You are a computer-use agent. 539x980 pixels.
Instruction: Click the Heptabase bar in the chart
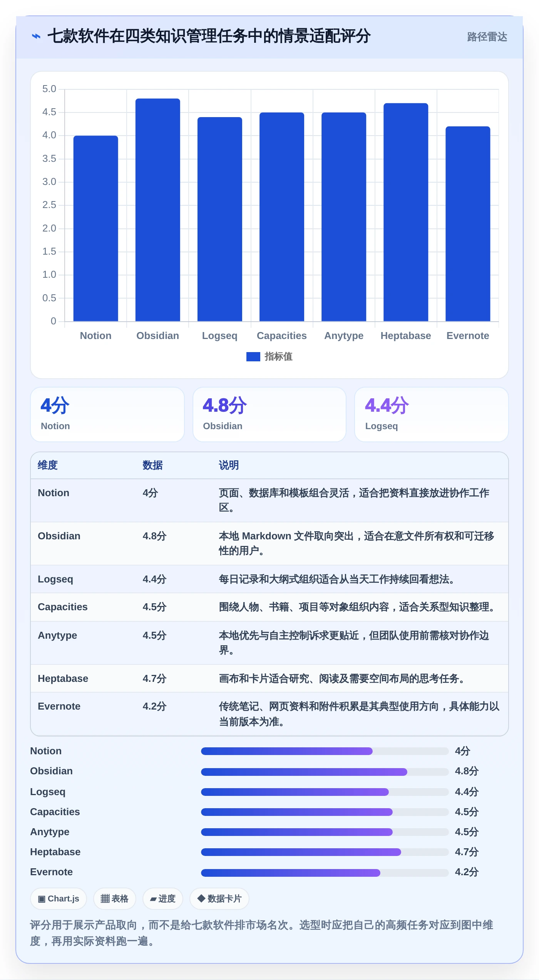tap(406, 212)
